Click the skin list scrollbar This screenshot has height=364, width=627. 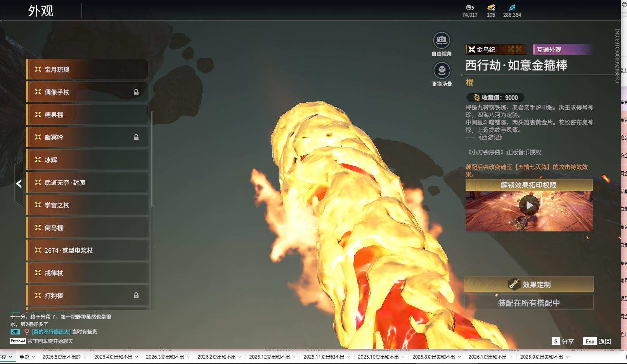pos(152,159)
